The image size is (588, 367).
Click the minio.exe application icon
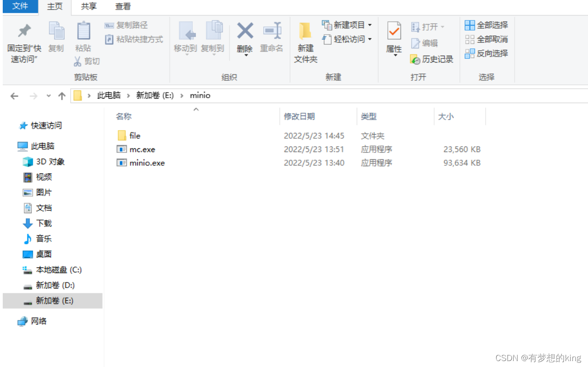click(x=121, y=163)
